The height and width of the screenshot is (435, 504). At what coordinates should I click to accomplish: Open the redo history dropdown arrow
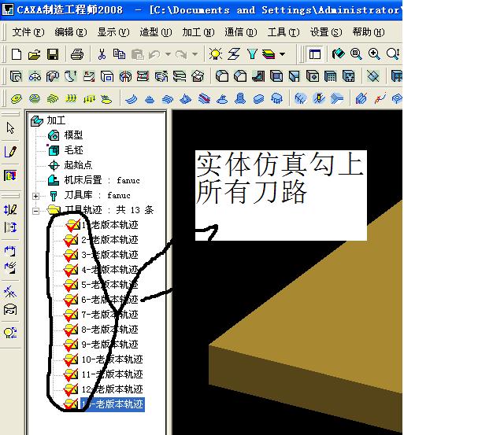pyautogui.click(x=195, y=54)
